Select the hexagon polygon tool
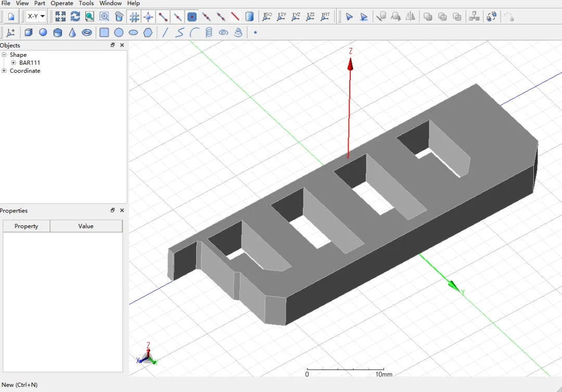This screenshot has width=562, height=392. (148, 33)
